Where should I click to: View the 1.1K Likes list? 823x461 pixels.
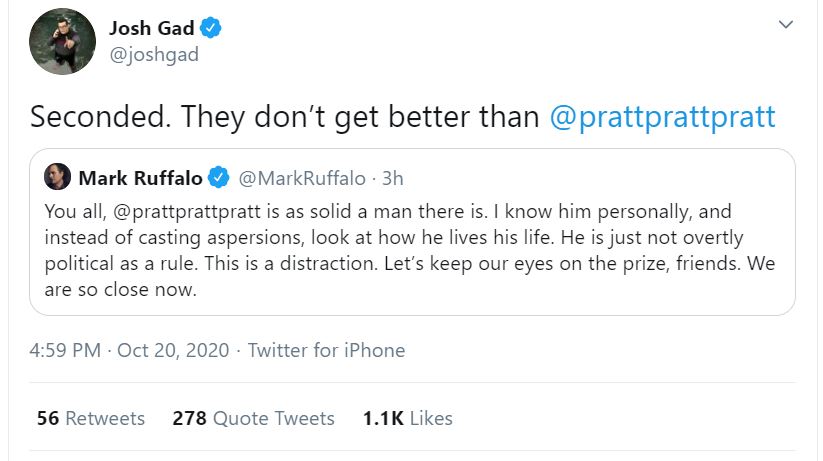[407, 418]
